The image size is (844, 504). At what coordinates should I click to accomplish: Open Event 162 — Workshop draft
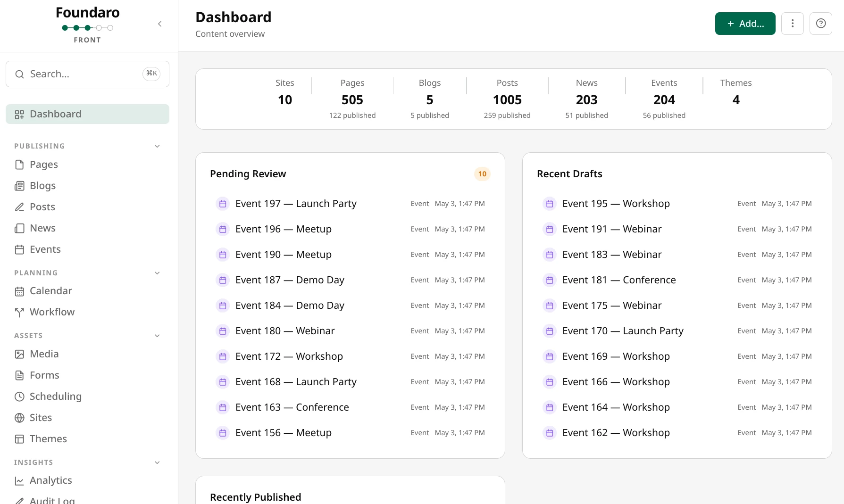click(677, 433)
